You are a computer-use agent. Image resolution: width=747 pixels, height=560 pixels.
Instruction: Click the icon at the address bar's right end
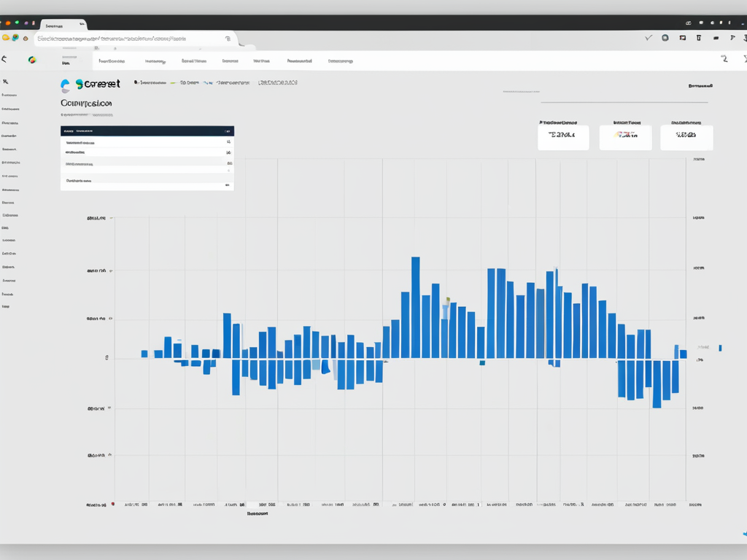228,39
